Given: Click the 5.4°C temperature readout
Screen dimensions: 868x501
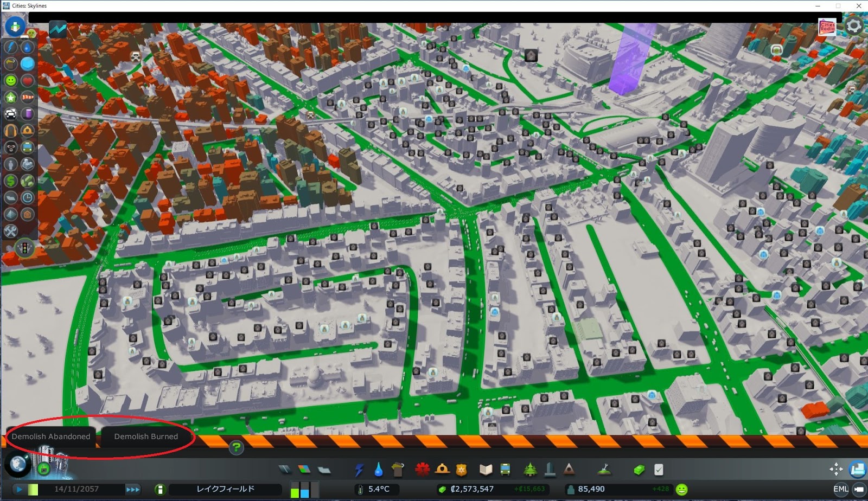Looking at the screenshot, I should [x=379, y=489].
